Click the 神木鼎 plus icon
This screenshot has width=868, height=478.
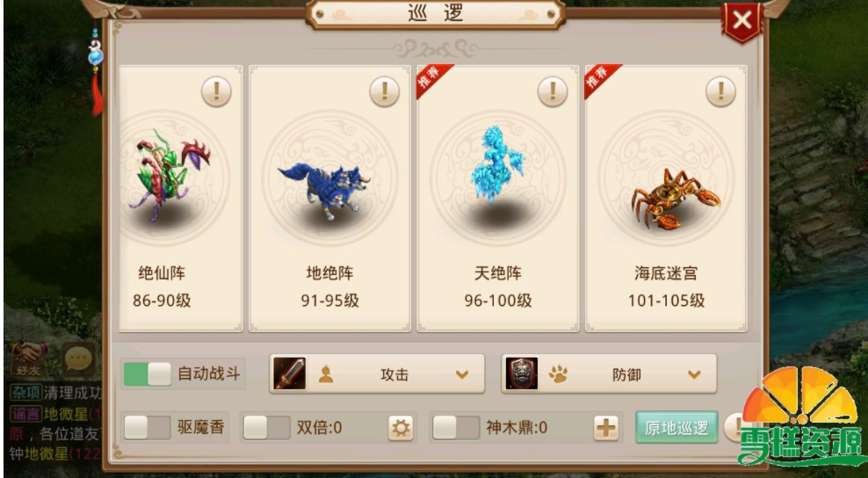coord(606,428)
